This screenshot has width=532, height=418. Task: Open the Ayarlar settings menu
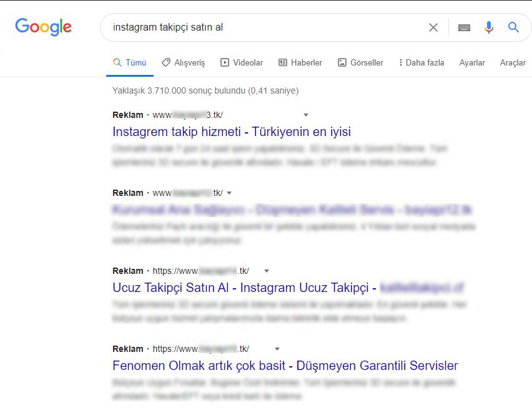[x=472, y=63]
